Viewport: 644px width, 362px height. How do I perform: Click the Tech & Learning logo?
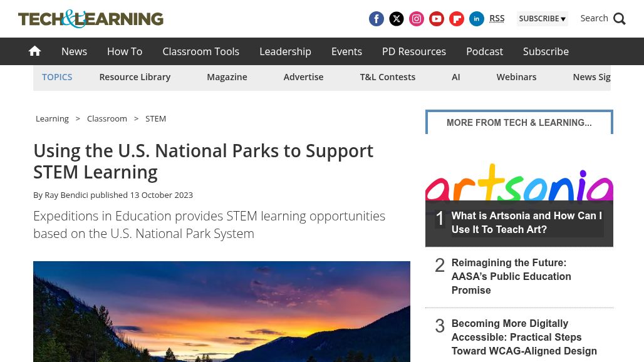coord(91,19)
